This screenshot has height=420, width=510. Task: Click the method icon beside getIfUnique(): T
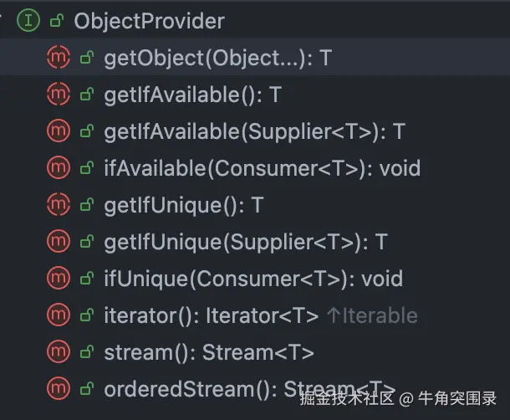(58, 205)
